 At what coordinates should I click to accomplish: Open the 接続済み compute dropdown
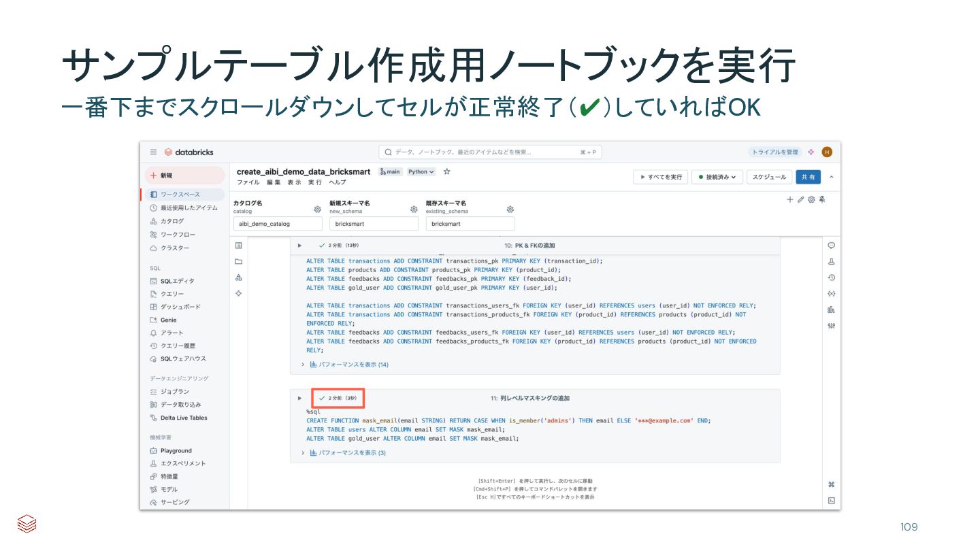click(x=717, y=177)
